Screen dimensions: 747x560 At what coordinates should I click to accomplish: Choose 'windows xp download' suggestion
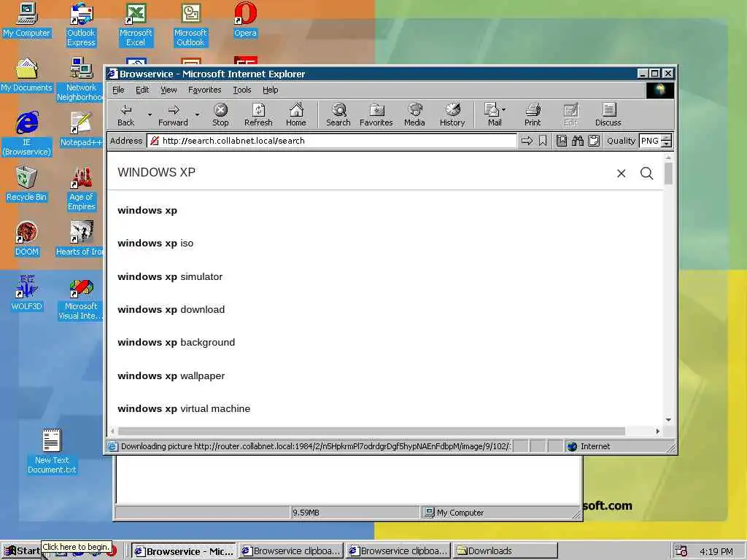tap(171, 309)
